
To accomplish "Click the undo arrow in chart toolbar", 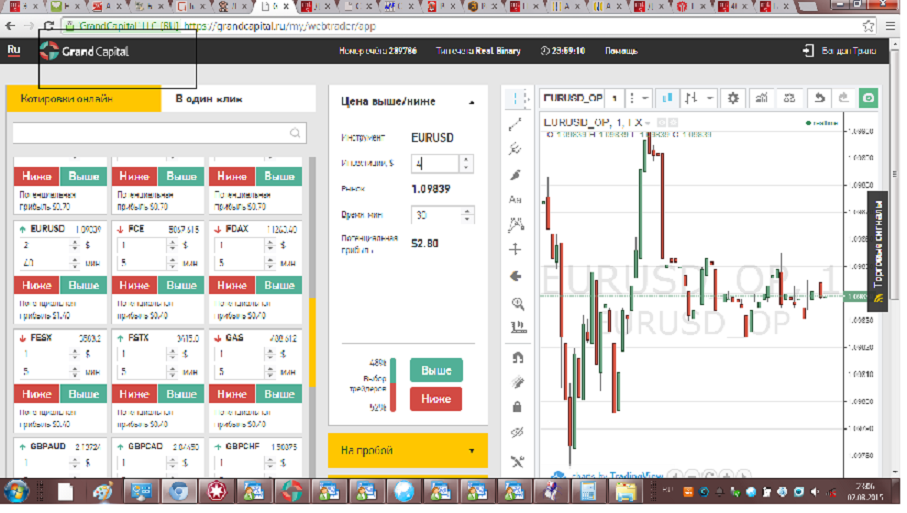I will [x=819, y=98].
